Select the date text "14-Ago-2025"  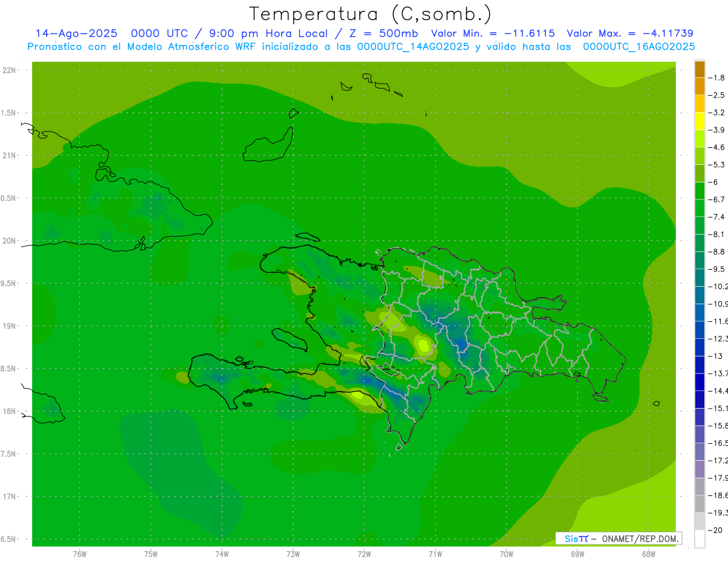(76, 33)
